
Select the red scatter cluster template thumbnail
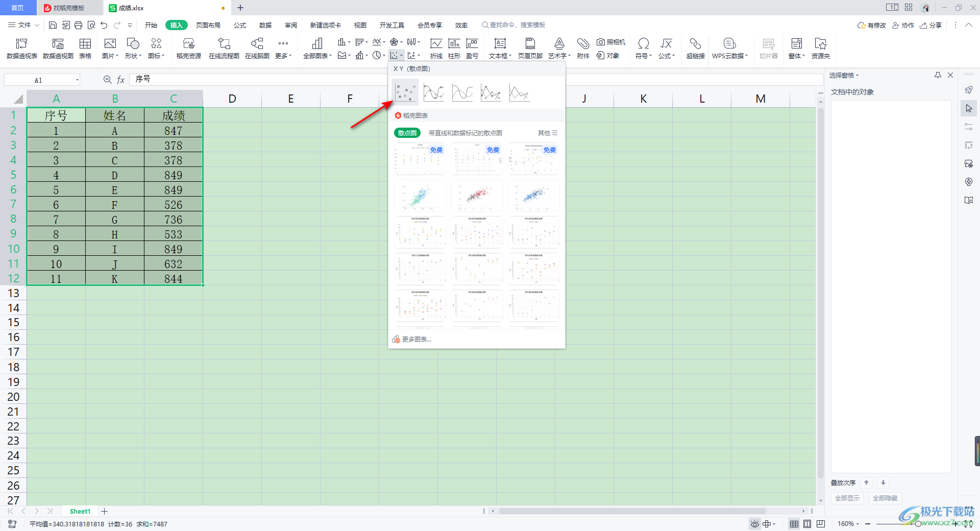coord(477,196)
